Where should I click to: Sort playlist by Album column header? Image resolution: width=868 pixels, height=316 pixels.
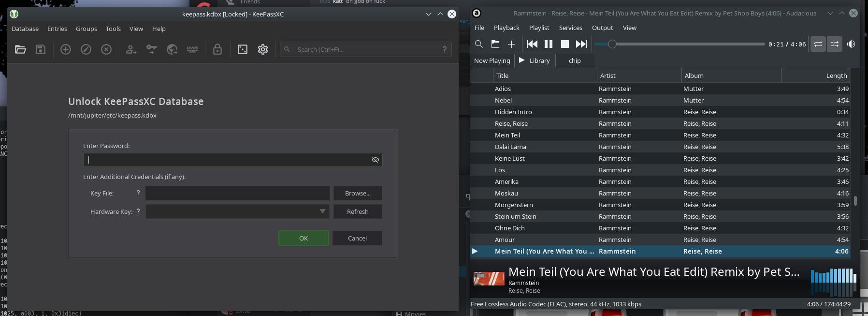(731, 75)
